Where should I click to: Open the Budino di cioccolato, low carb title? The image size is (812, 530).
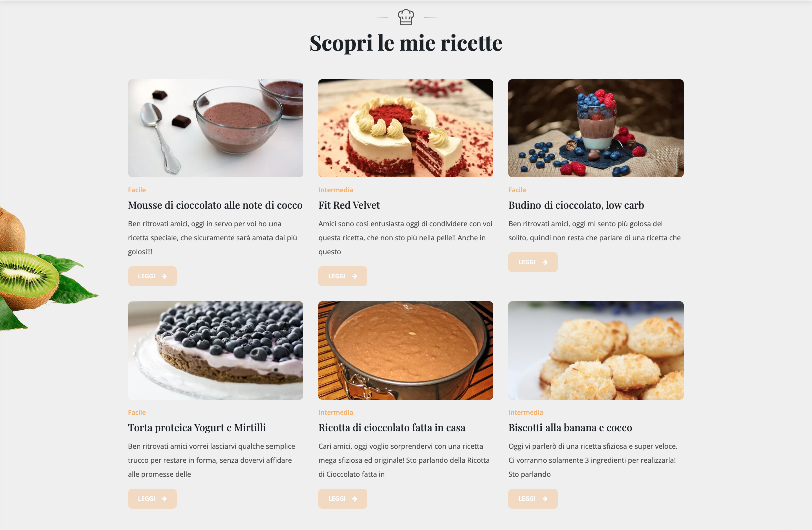pyautogui.click(x=576, y=205)
